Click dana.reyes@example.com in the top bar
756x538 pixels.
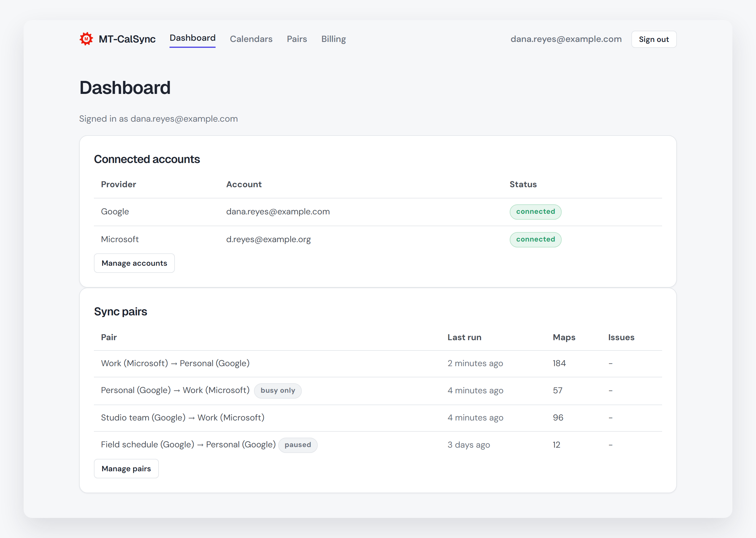coord(566,39)
